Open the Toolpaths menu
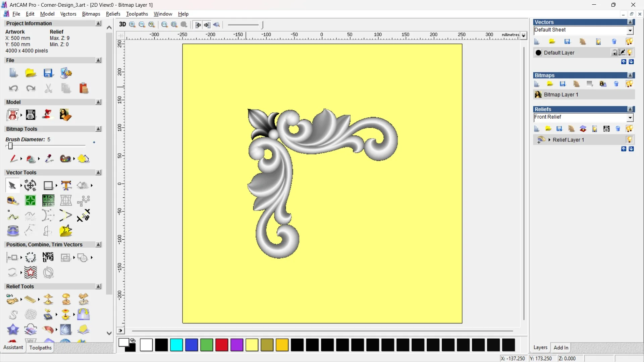The image size is (644, 362). [x=137, y=14]
